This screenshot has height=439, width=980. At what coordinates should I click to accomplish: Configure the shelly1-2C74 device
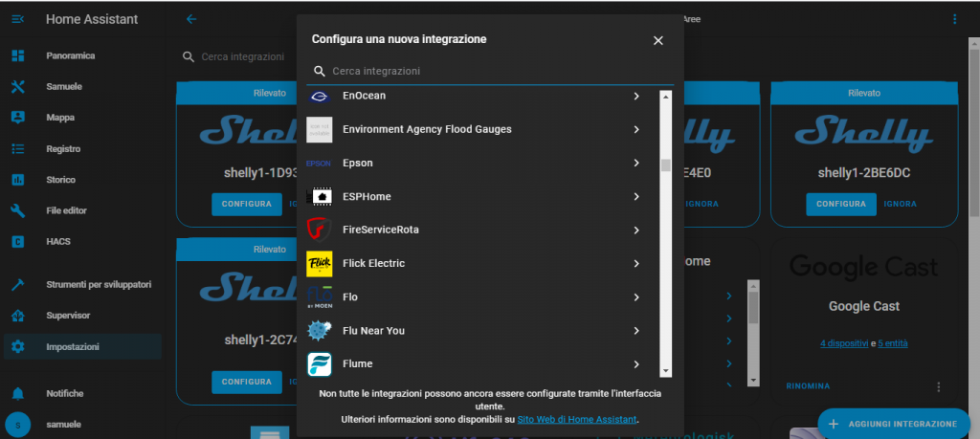(x=247, y=383)
